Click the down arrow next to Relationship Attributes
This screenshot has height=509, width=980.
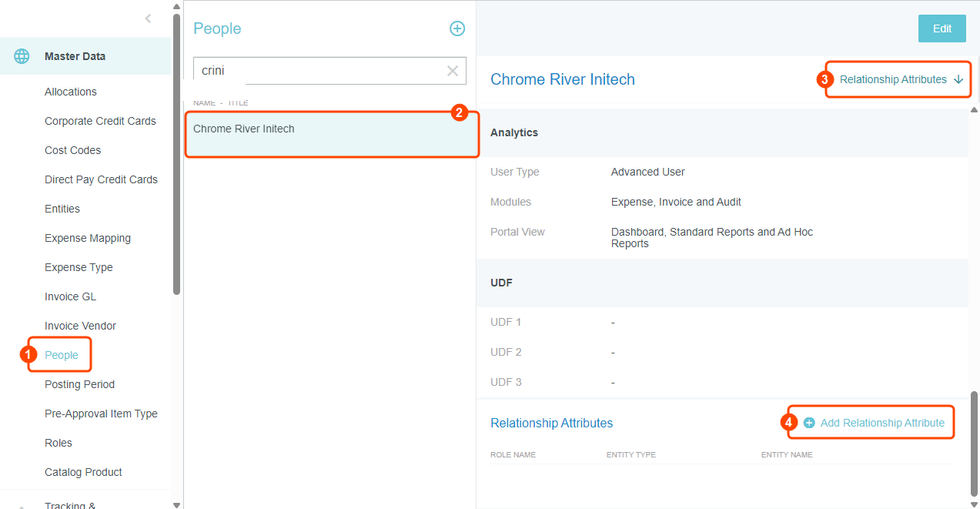tap(958, 79)
